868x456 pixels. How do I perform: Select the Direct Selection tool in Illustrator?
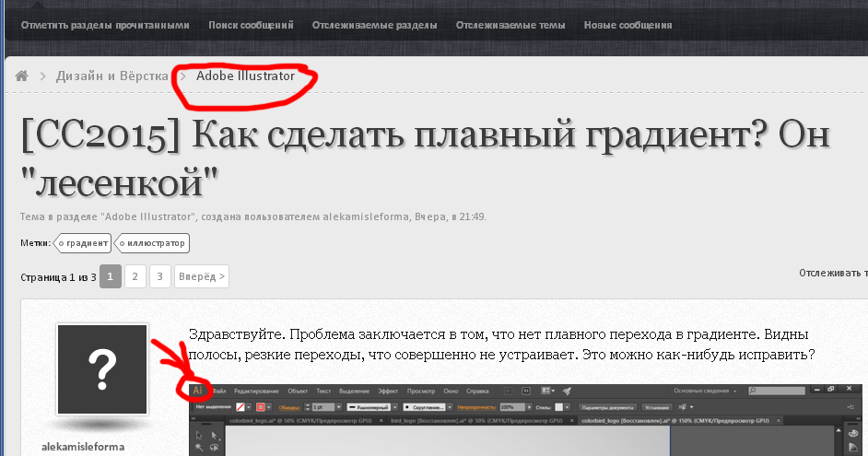point(214,435)
